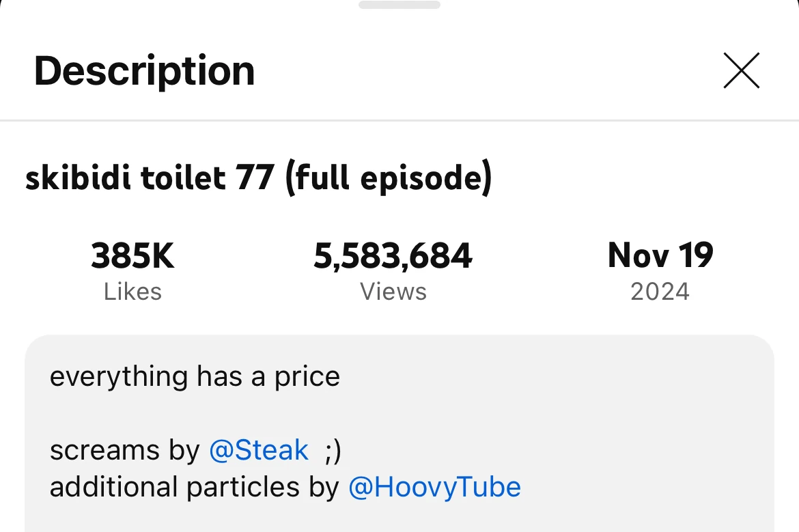The image size is (799, 532).
Task: Click the ;) wink emoticon
Action: pyautogui.click(x=333, y=450)
